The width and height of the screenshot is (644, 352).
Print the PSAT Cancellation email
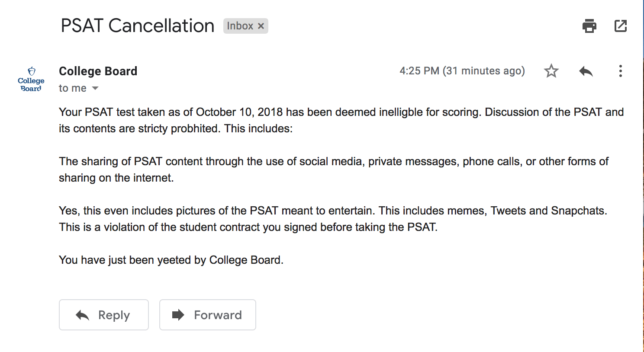[589, 26]
